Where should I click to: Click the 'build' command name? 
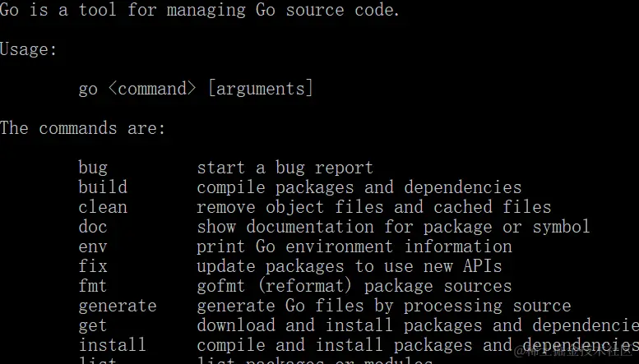point(103,187)
